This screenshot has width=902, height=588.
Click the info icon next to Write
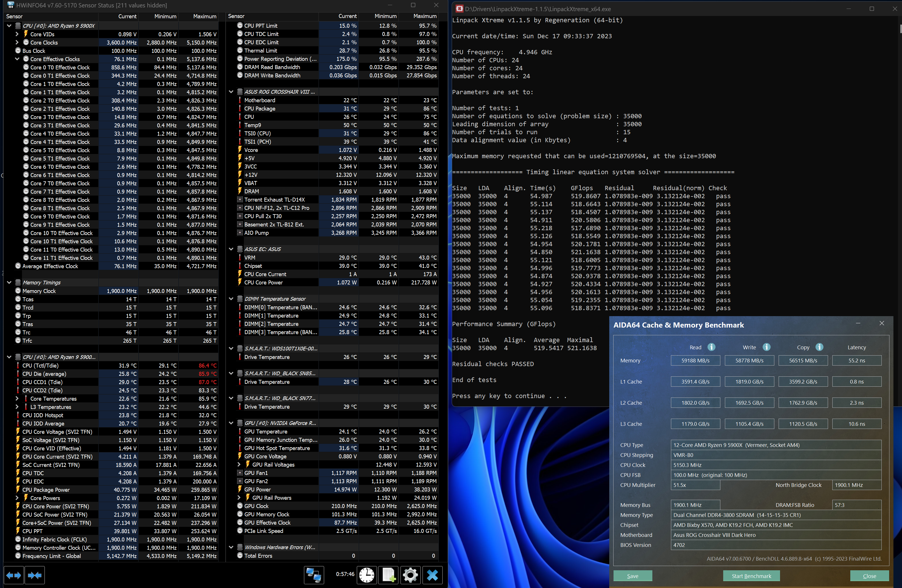tap(766, 347)
